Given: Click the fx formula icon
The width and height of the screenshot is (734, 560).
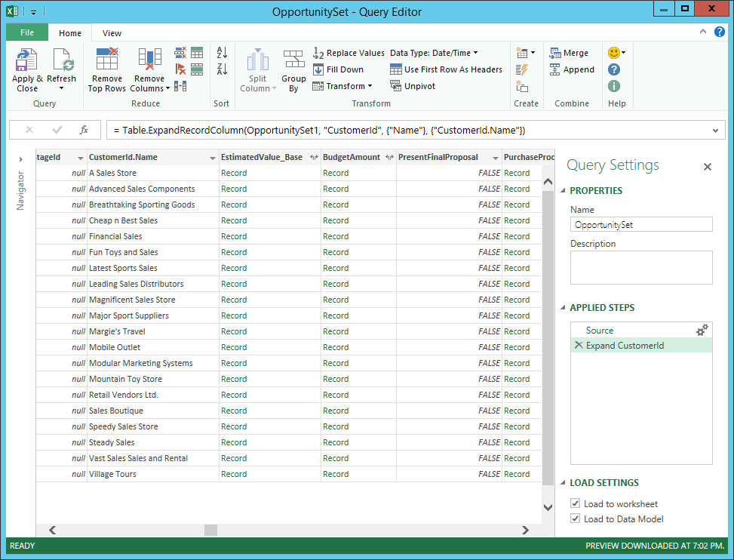Looking at the screenshot, I should 84,130.
